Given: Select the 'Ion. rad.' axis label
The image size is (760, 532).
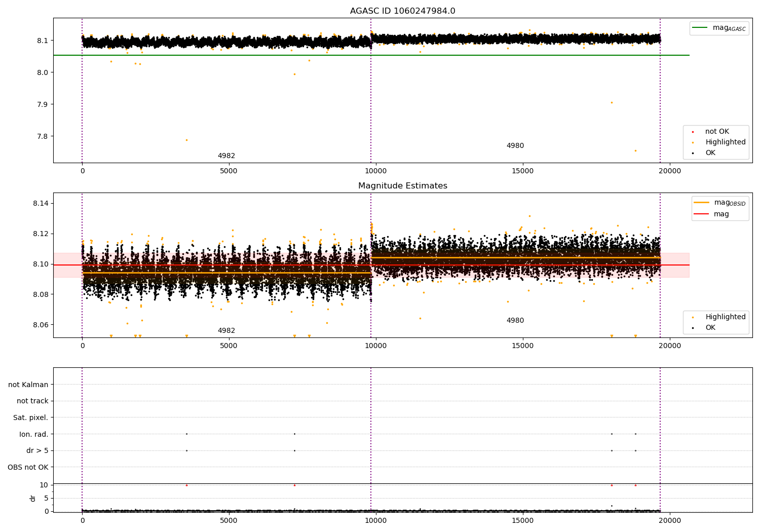Looking at the screenshot, I should 33,434.
